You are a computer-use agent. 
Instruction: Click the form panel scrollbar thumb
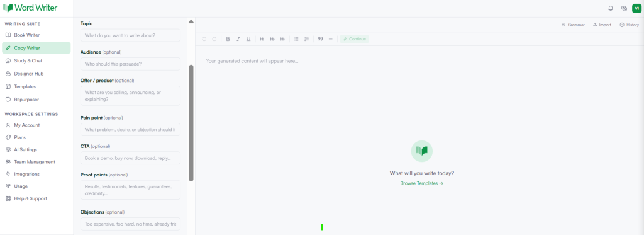[191, 123]
